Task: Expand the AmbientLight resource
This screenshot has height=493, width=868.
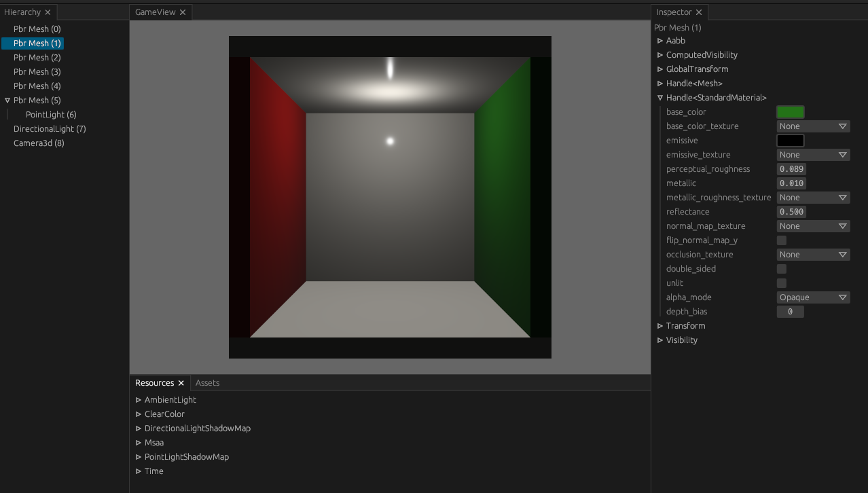Action: click(139, 400)
